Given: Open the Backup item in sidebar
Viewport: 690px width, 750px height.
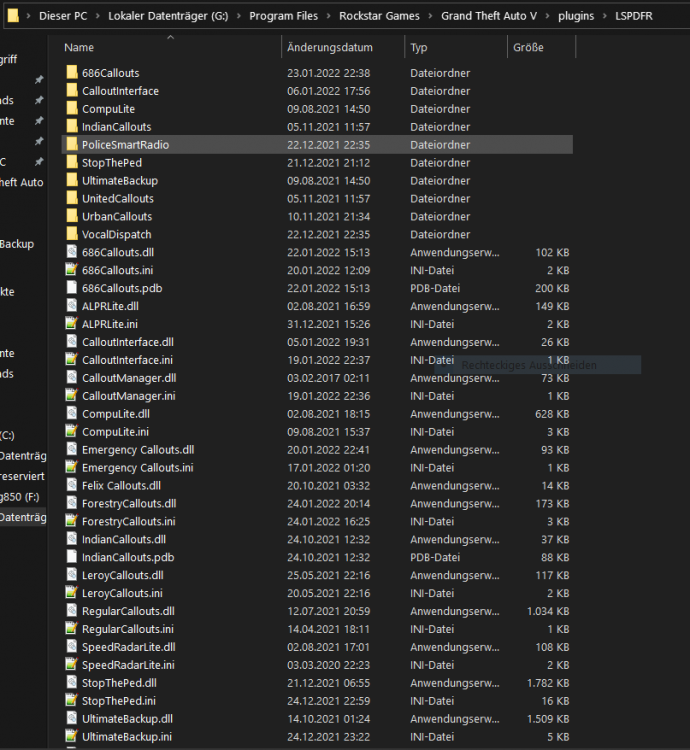Looking at the screenshot, I should coord(17,244).
